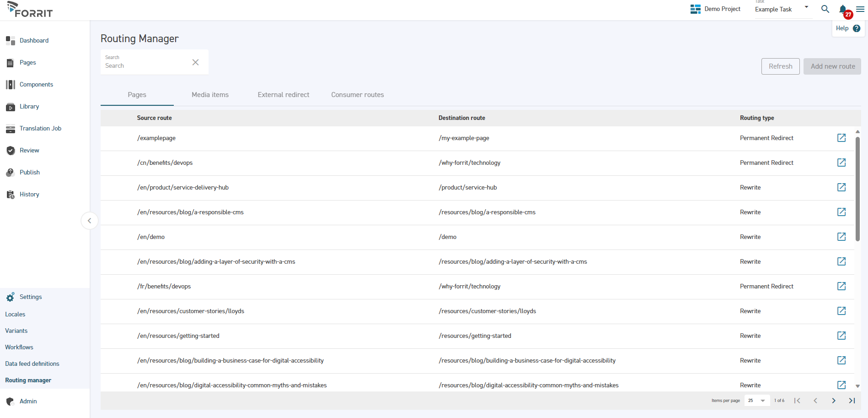Click Add new route
Screen dimensions: 868x418
832,66
